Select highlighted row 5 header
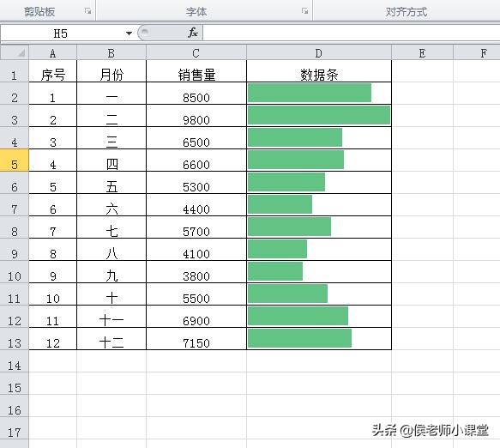Screen dimensions: 500x448 pyautogui.click(x=15, y=160)
